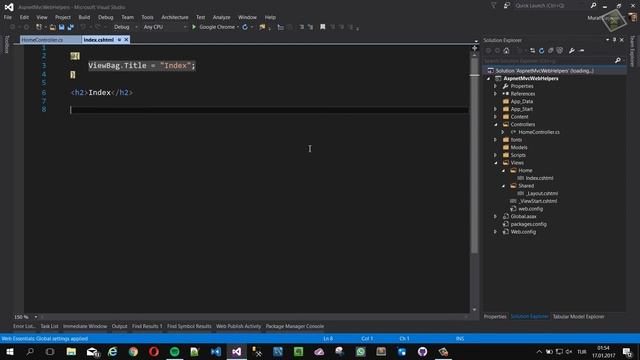This screenshot has width=640, height=360.
Task: Refresh the Solution Explorer
Action: 541,51
